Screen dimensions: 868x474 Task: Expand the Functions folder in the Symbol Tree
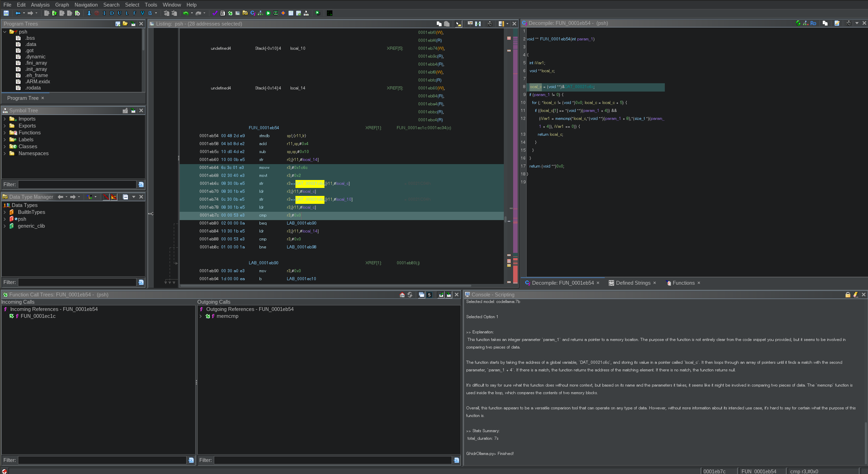click(x=4, y=133)
